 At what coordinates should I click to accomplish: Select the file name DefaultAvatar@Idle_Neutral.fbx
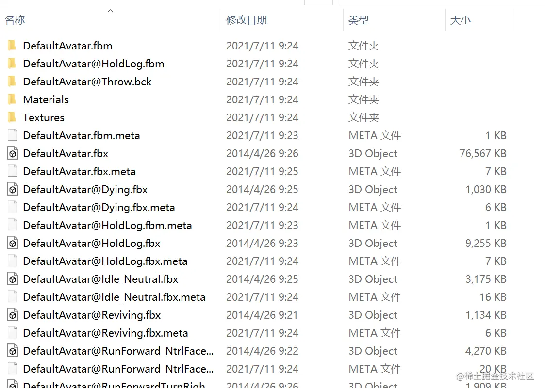[100, 279]
